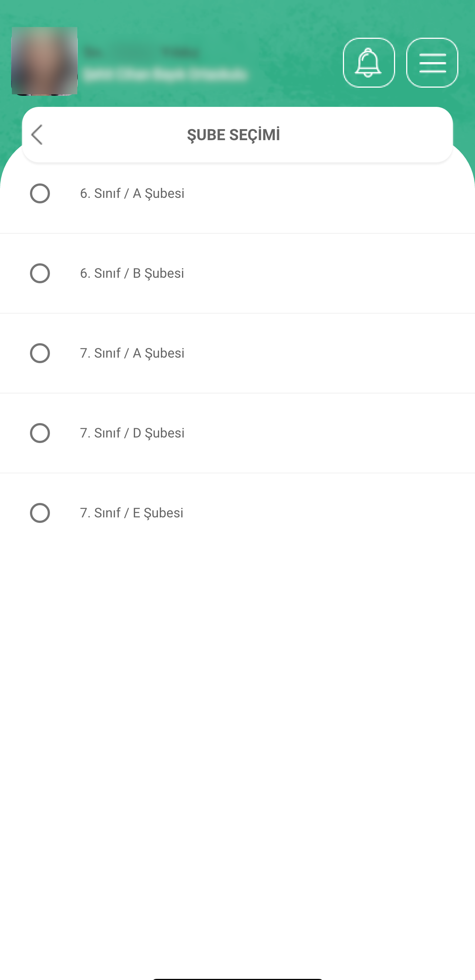Image resolution: width=475 pixels, height=980 pixels.
Task: Tap the "6. Sınıf / A Şubesi" label text
Action: [132, 193]
